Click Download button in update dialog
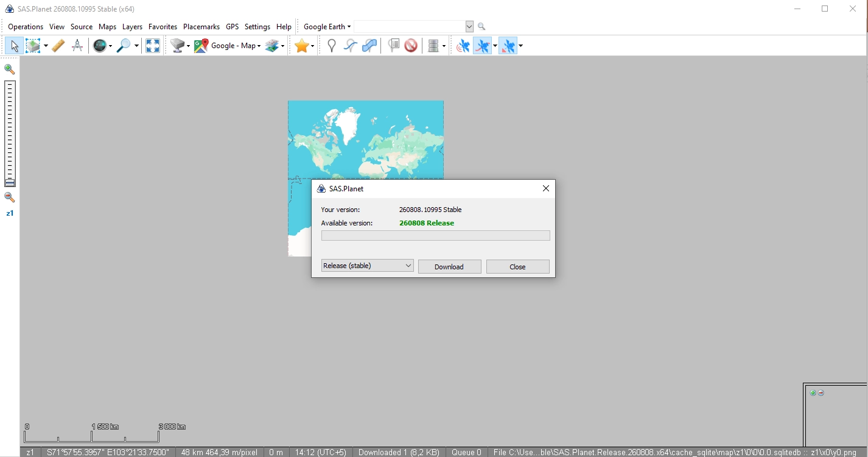Viewport: 868px width, 457px height. click(450, 267)
